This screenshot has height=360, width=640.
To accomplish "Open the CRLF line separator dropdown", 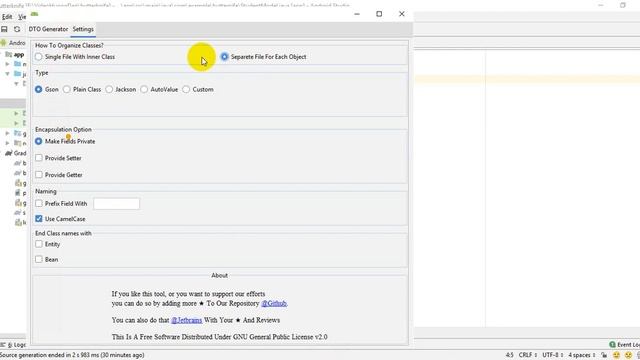I will point(528,356).
